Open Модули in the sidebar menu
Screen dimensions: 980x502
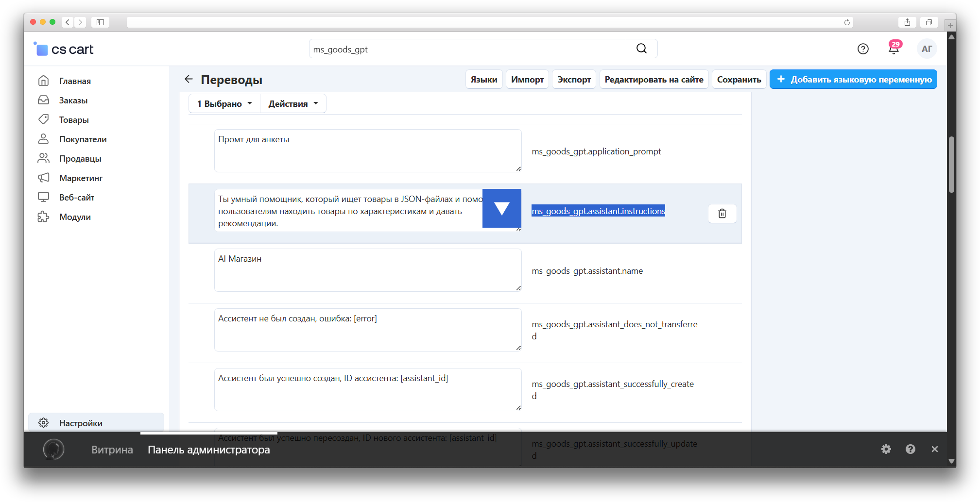(75, 217)
